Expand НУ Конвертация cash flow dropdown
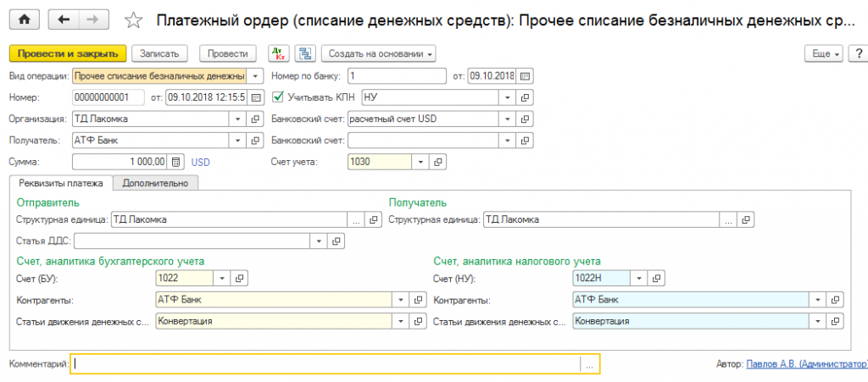 pyautogui.click(x=818, y=321)
